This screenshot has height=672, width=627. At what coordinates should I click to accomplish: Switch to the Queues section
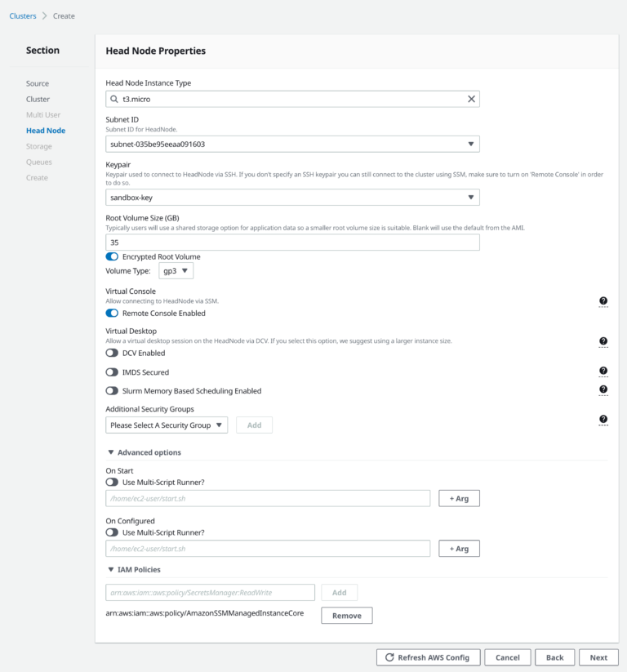[x=38, y=162]
